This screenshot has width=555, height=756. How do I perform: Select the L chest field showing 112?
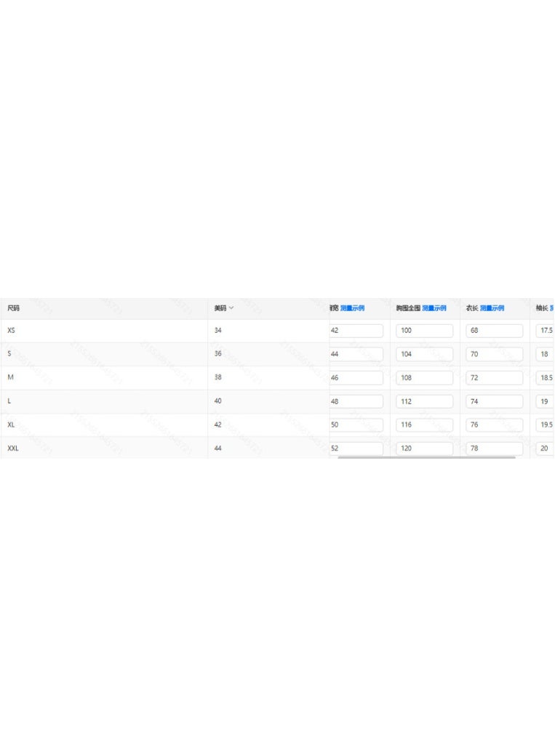tap(424, 401)
